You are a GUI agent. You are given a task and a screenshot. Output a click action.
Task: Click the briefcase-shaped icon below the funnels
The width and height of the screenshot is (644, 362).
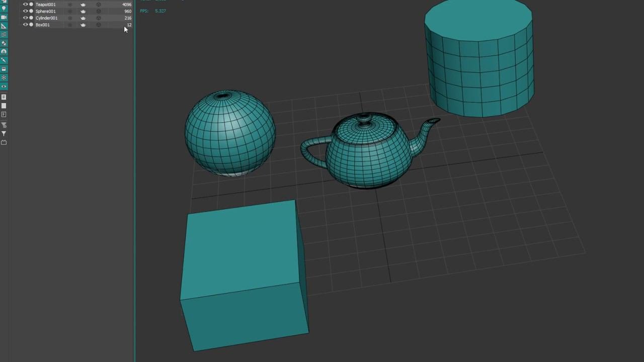[4, 143]
